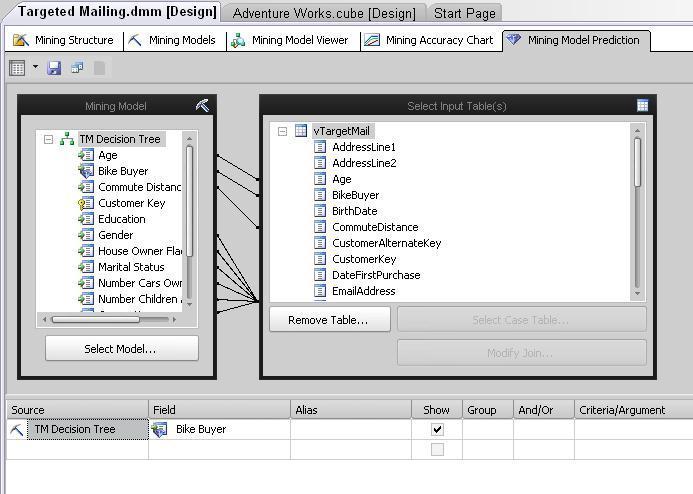The width and height of the screenshot is (693, 494).
Task: Click the mining model vertical scrollbar thumb
Action: [190, 201]
